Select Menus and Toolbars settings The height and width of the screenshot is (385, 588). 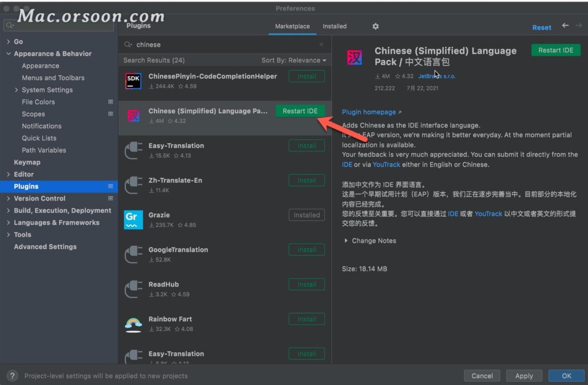point(53,78)
